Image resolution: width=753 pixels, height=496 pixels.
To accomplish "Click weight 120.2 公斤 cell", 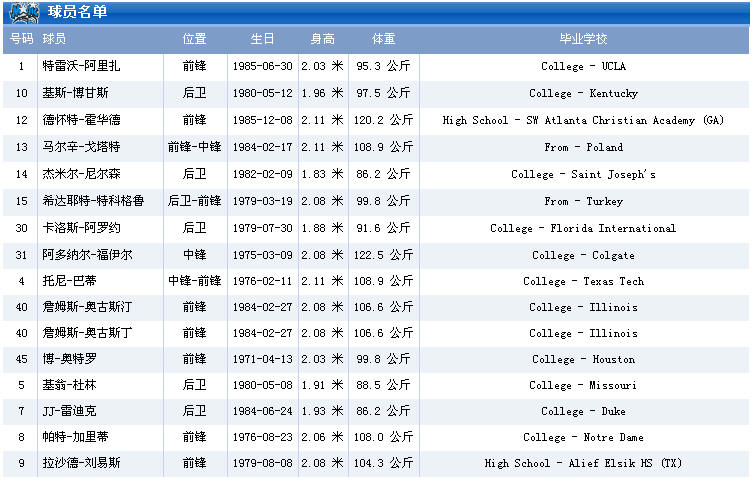I will click(x=383, y=120).
